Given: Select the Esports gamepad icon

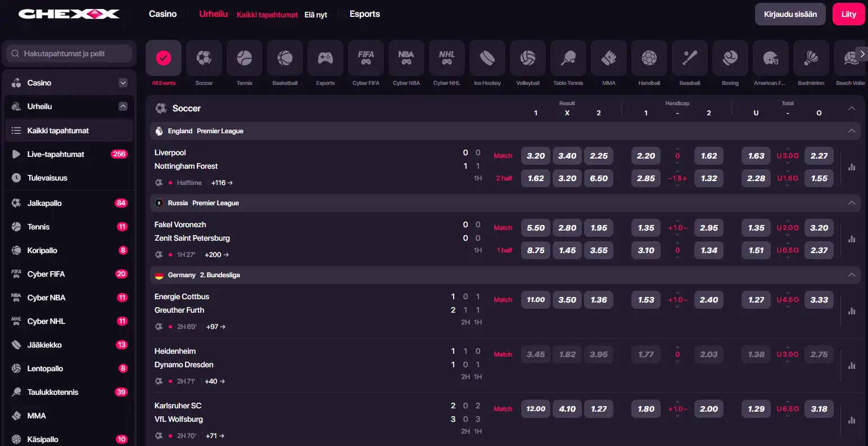Looking at the screenshot, I should tap(325, 58).
